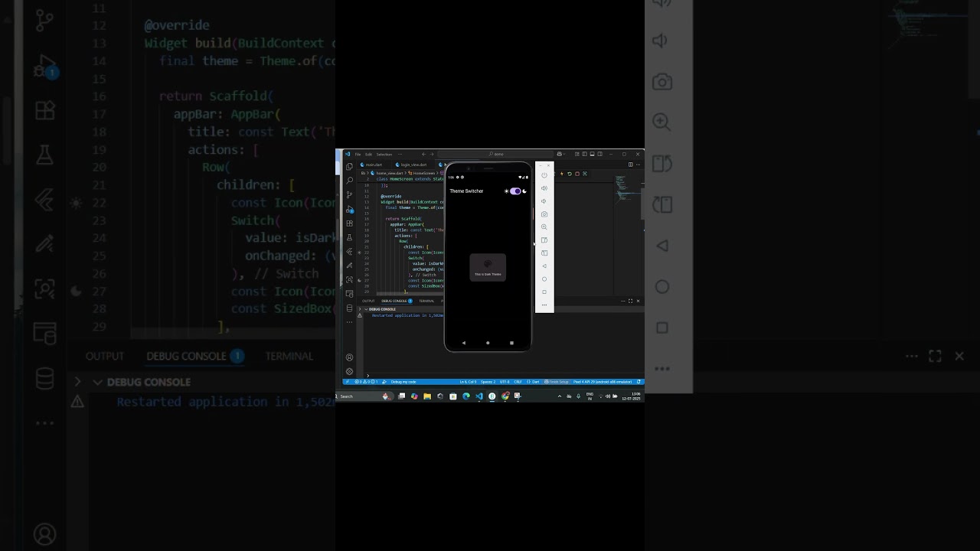This screenshot has width=980, height=551.
Task: Open Microsoft Edge from the taskbar
Action: (x=466, y=396)
